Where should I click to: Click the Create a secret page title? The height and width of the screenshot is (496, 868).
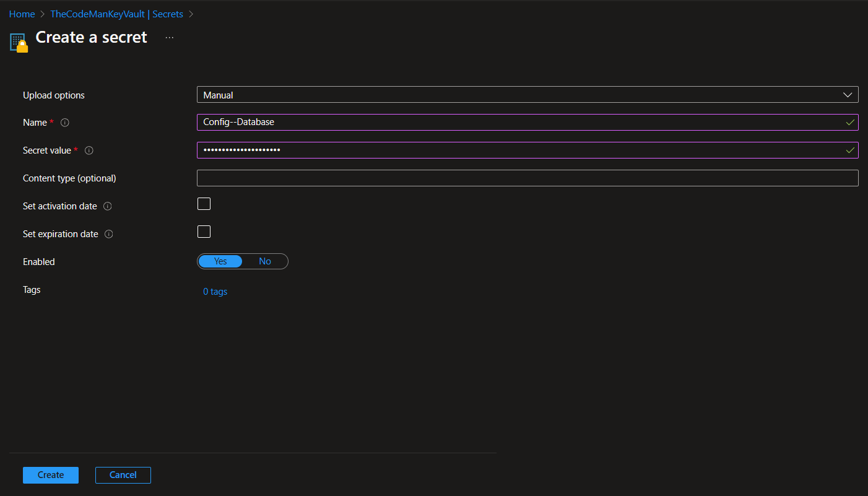coord(92,37)
